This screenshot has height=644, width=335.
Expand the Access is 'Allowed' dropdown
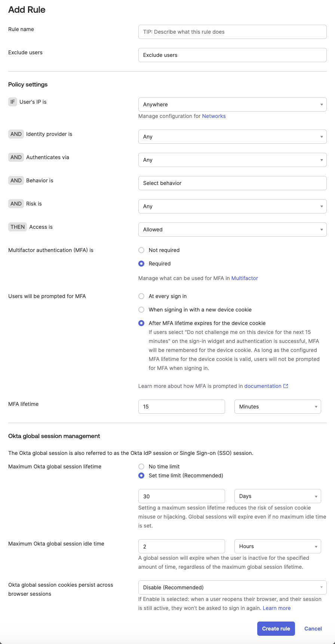[x=232, y=230]
